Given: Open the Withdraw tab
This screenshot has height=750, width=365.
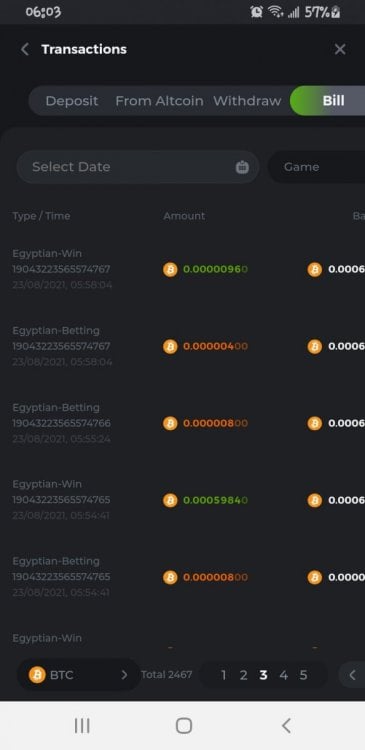Looking at the screenshot, I should point(247,101).
